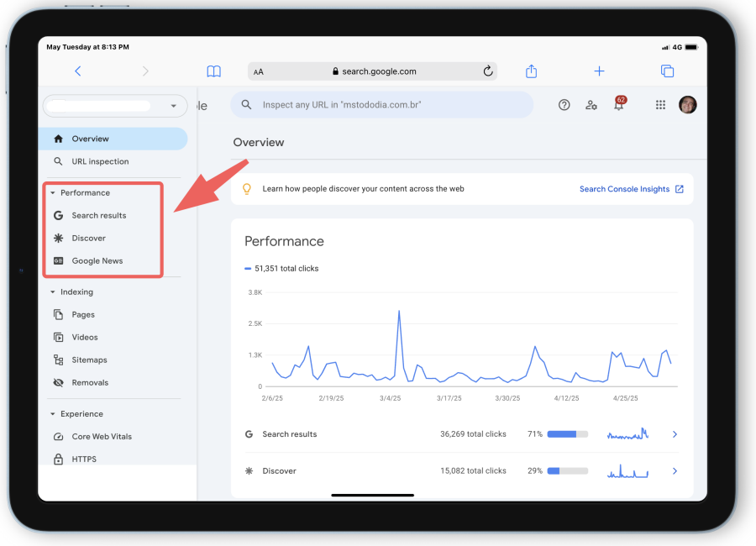The width and height of the screenshot is (756, 546).
Task: Click the Inspect any URL search field
Action: [x=382, y=105]
